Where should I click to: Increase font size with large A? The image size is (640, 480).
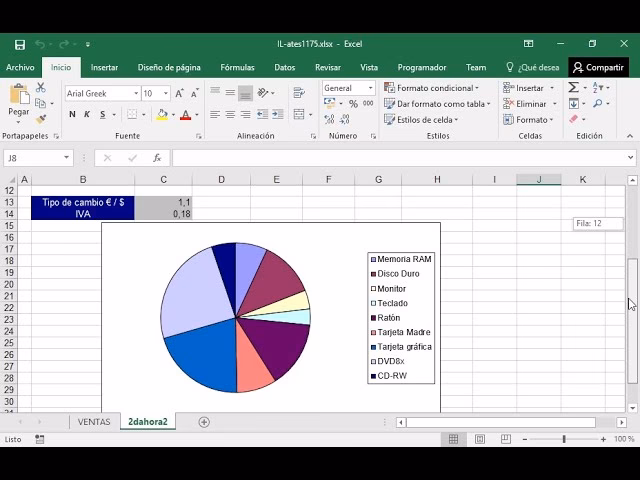click(x=179, y=94)
